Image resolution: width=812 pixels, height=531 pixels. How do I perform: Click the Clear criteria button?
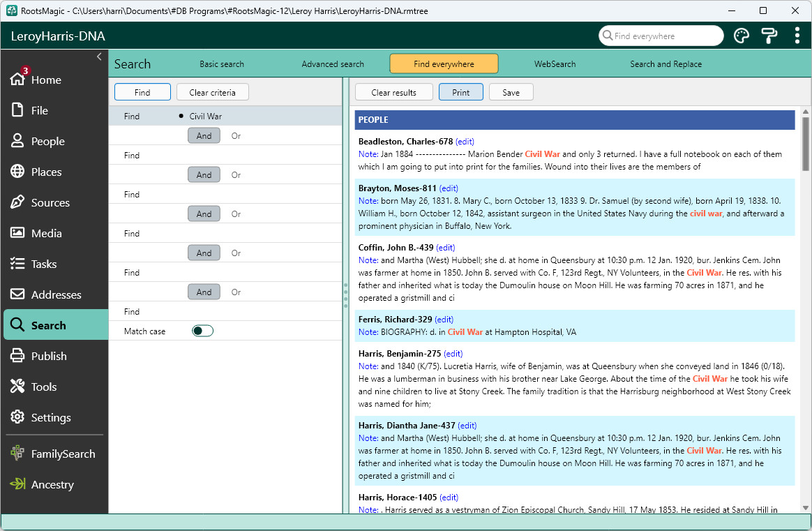(212, 92)
